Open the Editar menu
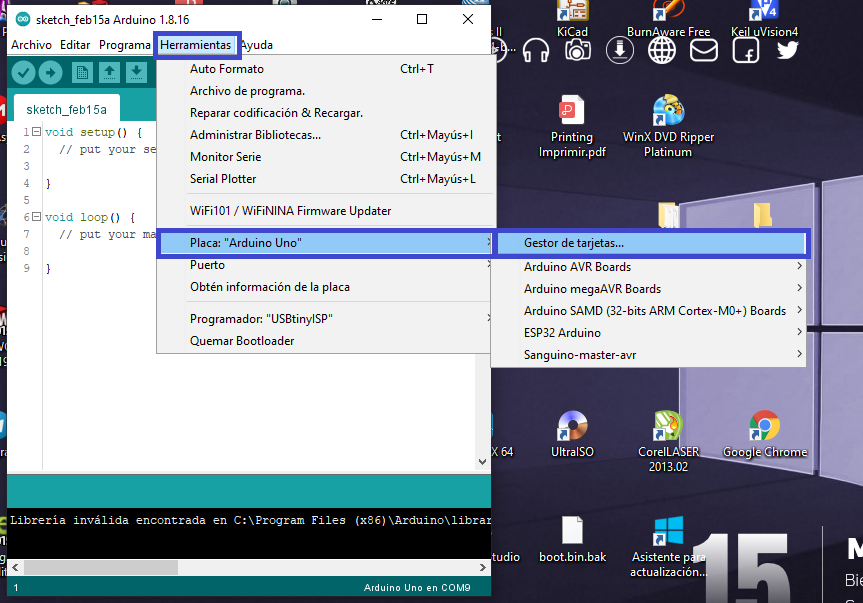This screenshot has height=603, width=863. coord(75,45)
